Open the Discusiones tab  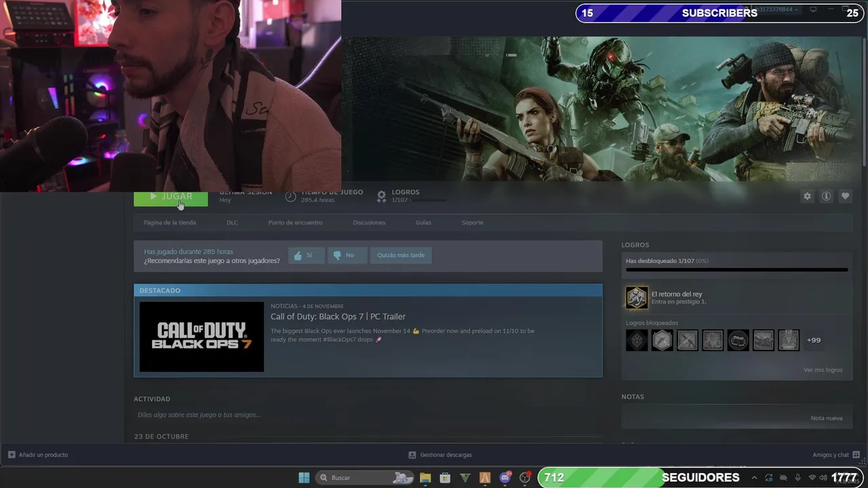(369, 222)
